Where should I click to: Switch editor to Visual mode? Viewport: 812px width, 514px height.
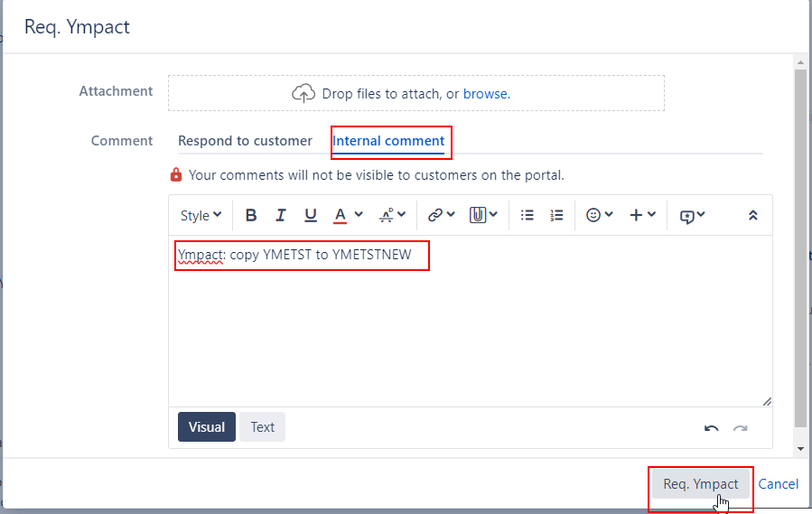pos(207,427)
